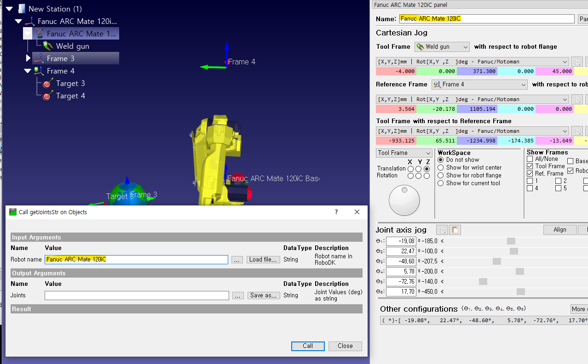Click the Joints output value field
Viewport: 588px width, 364px height.
(137, 296)
